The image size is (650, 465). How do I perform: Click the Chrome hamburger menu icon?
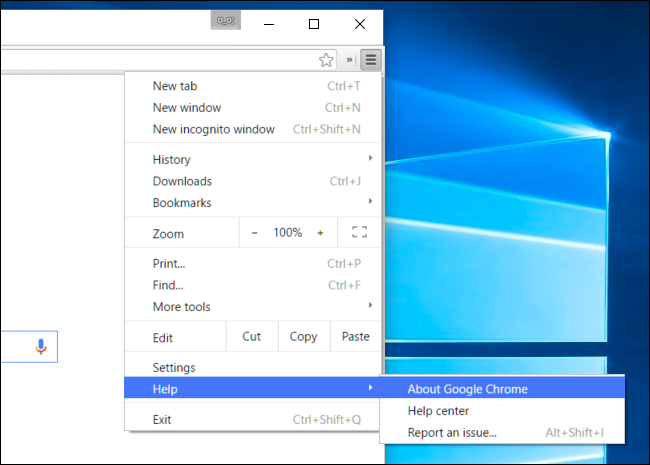[x=371, y=60]
